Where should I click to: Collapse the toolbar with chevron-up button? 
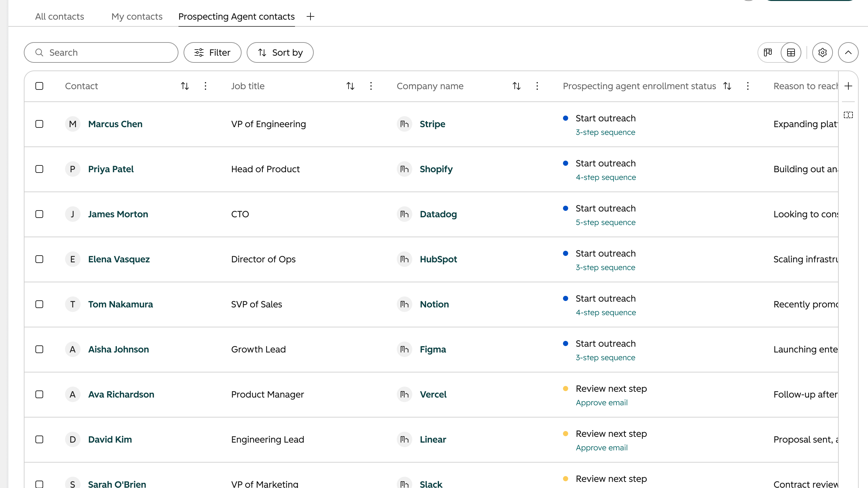tap(848, 52)
